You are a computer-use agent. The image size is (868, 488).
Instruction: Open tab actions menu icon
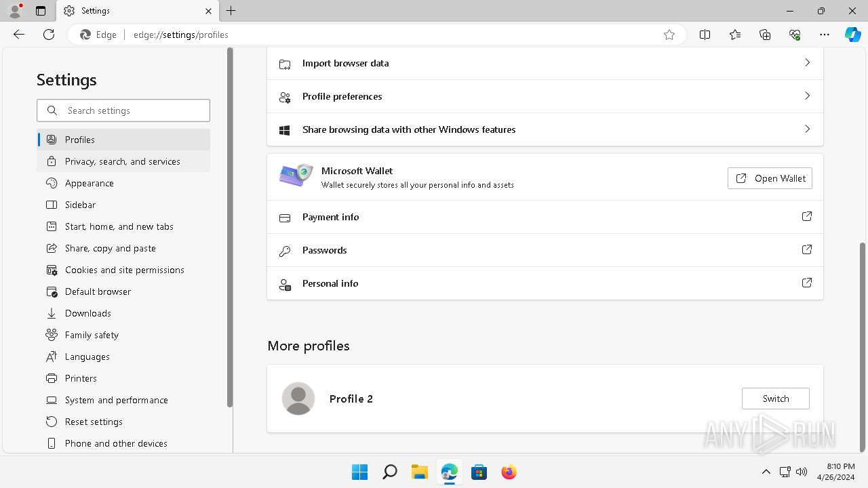coord(41,11)
